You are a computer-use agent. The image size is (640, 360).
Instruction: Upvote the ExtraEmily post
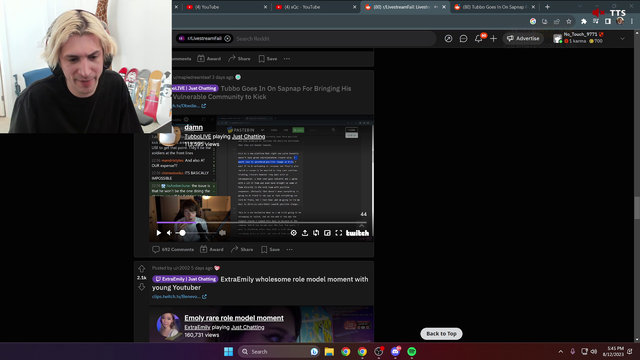pos(142,269)
